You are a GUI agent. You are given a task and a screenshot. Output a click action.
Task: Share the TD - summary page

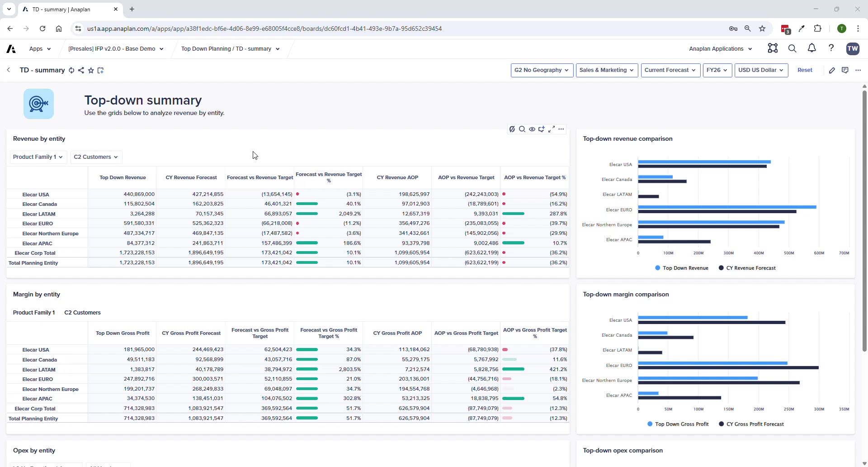pos(81,70)
